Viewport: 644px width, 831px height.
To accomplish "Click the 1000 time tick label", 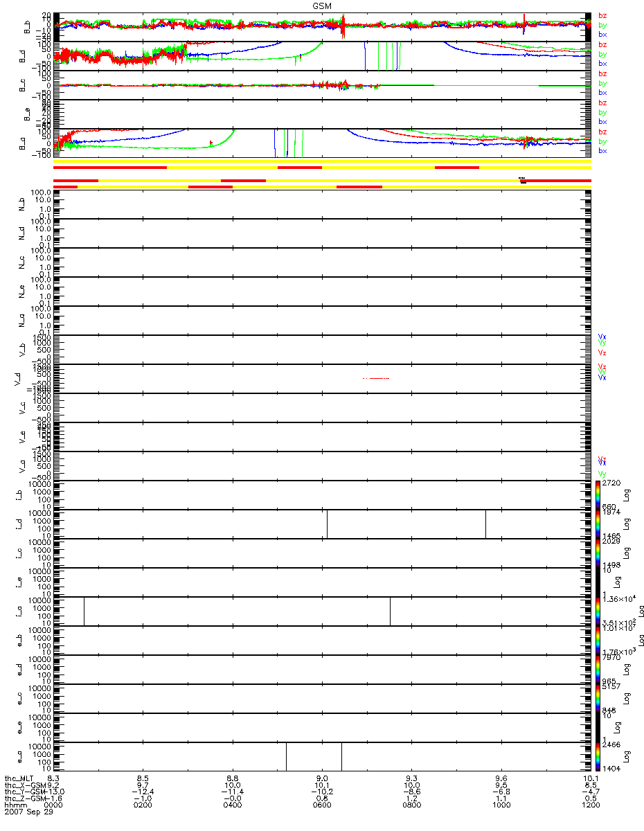I will 501,805.
